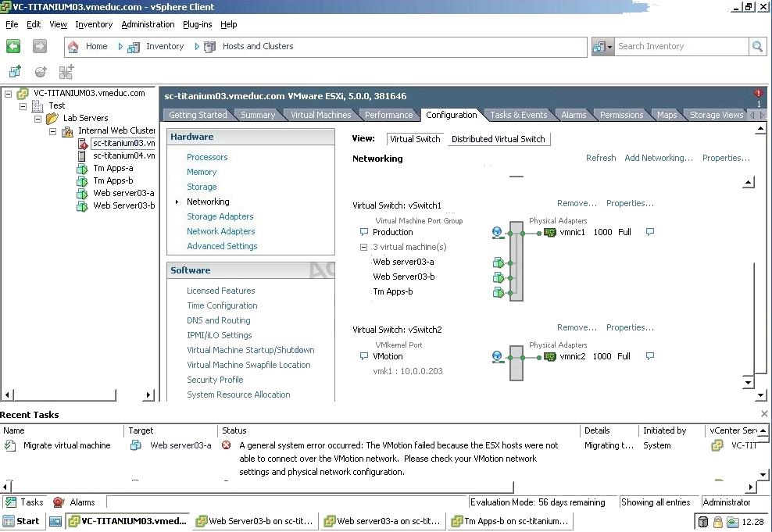This screenshot has width=772, height=532.
Task: Switch to the Tasks & Events tab
Action: (518, 115)
